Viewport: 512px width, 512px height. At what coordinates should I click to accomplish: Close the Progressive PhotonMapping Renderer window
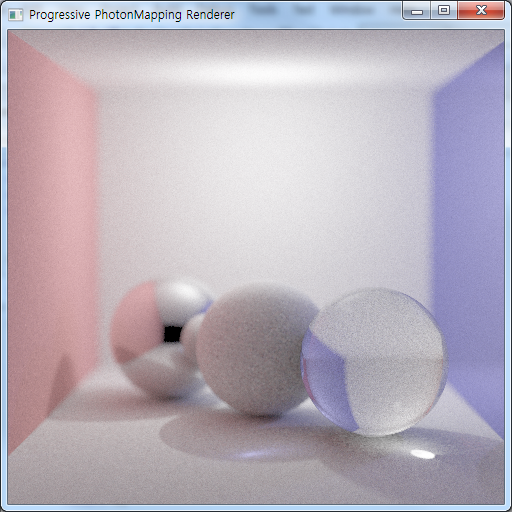(481, 11)
